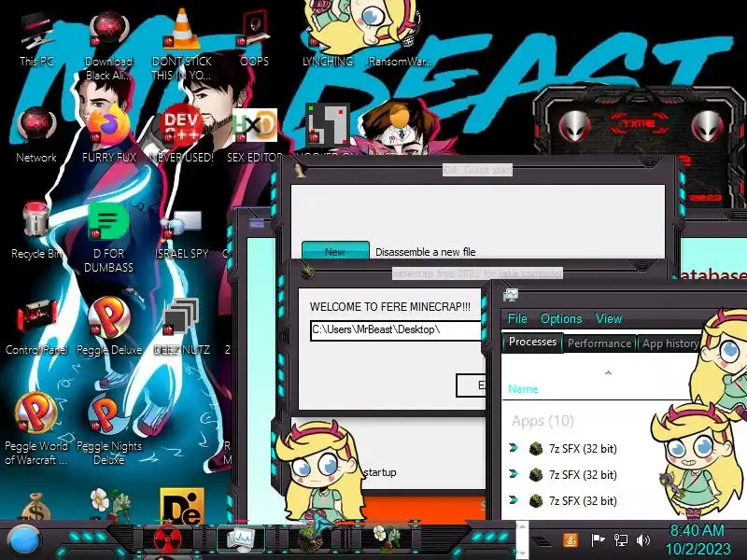747x560 pixels.
Task: Click the extraction path field C:\Users\MrBeast\Desktop\
Action: coord(396,329)
